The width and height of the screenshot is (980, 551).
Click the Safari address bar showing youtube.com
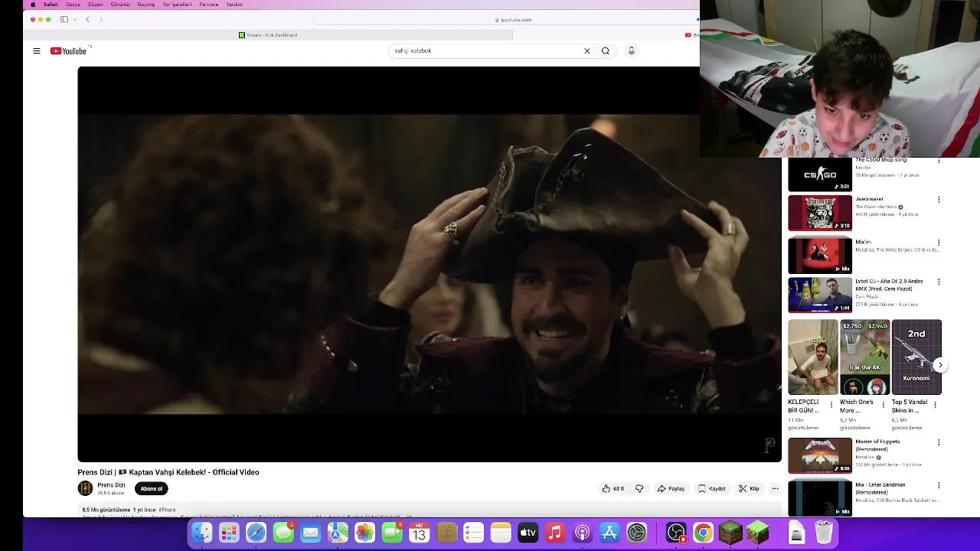[x=513, y=19]
